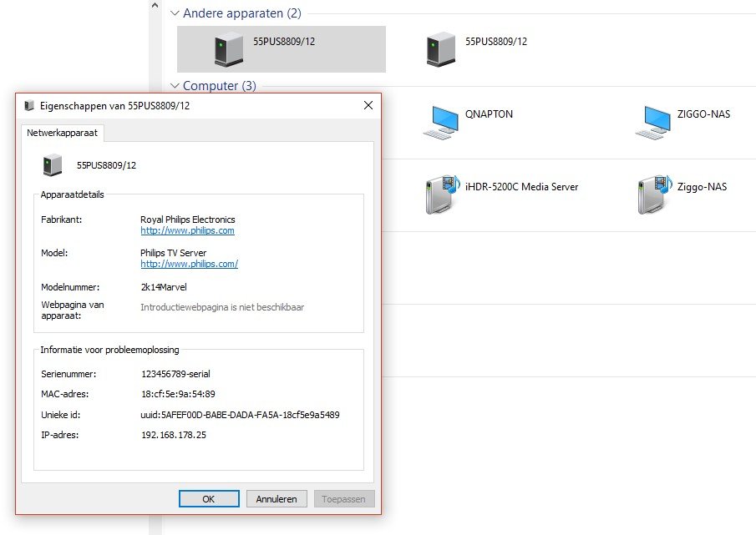
Task: Click the dialog title Eigenschappen van 55PUS8809/12
Action: pos(114,106)
